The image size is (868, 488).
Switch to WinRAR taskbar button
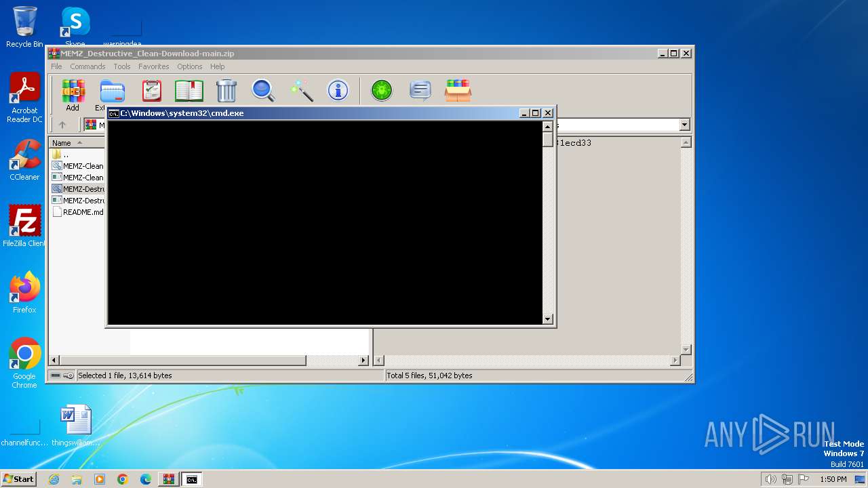pyautogui.click(x=169, y=479)
